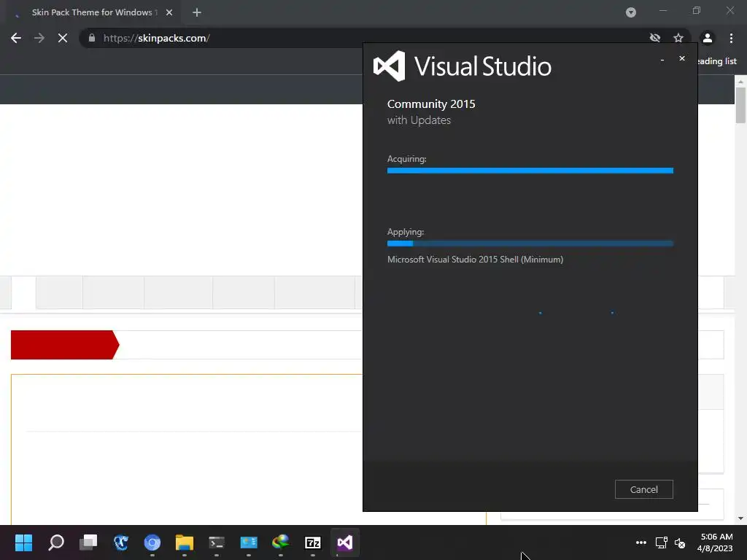Screen dimensions: 747x560
Task: Click the red banner label on webpage
Action: click(x=65, y=345)
